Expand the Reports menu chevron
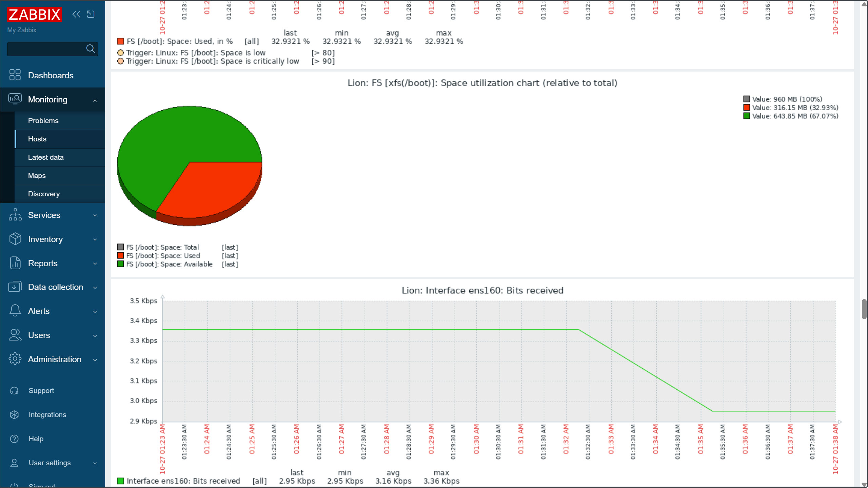The width and height of the screenshot is (868, 488). click(95, 263)
